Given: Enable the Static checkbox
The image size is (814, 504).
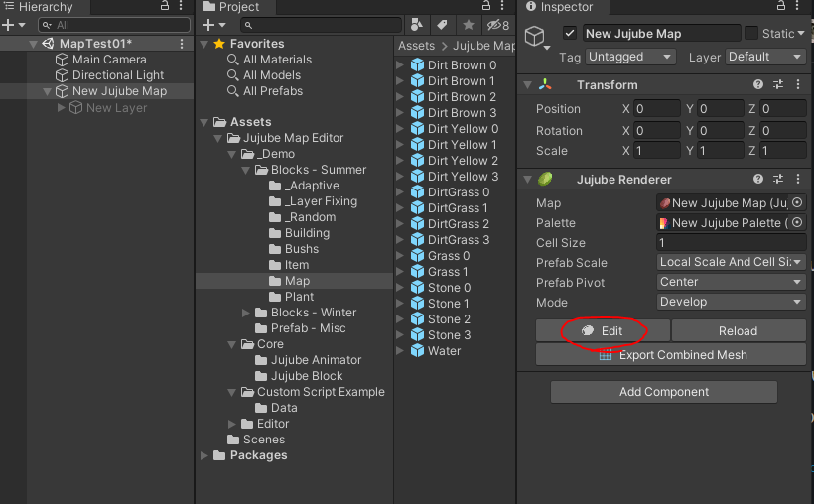Looking at the screenshot, I should [x=751, y=33].
